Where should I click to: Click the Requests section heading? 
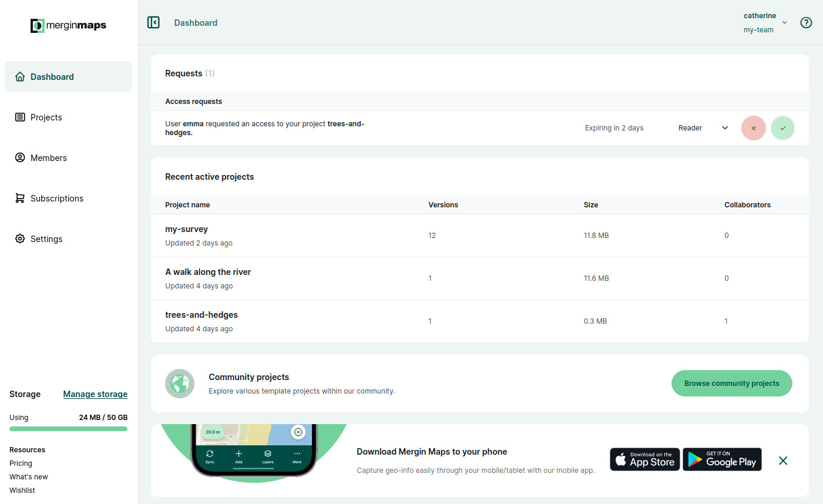pyautogui.click(x=190, y=73)
